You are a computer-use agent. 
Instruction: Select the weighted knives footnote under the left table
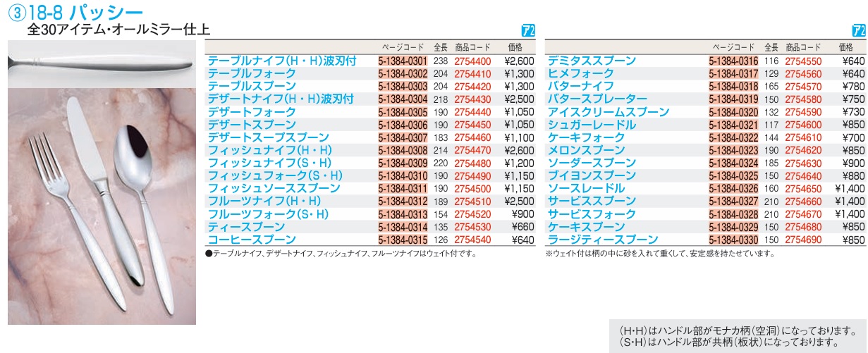[x=341, y=253]
